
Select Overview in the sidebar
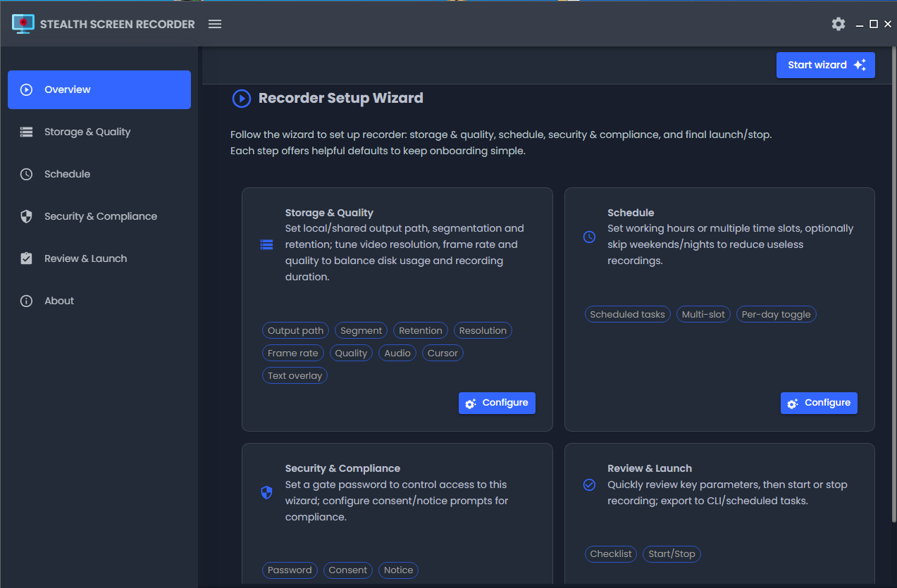99,89
